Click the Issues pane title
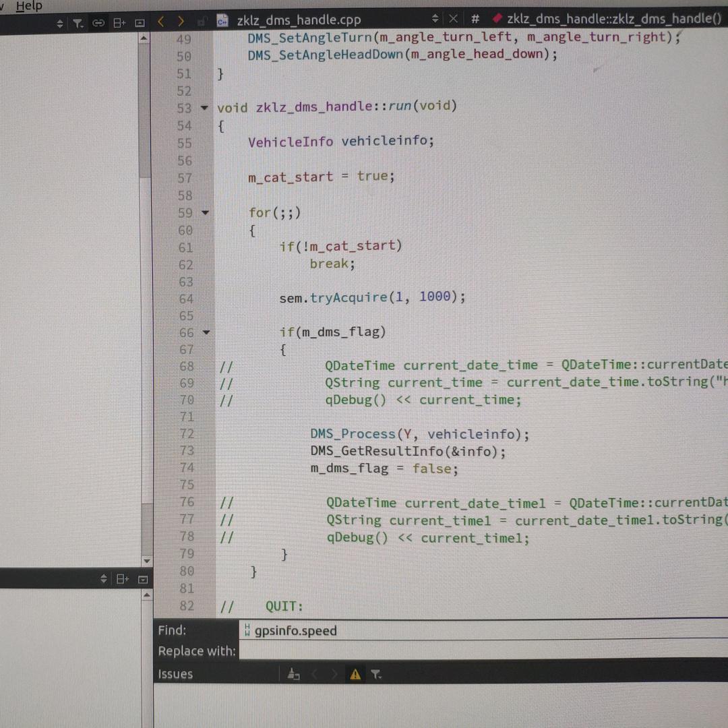Image resolution: width=728 pixels, height=728 pixels. 175,674
